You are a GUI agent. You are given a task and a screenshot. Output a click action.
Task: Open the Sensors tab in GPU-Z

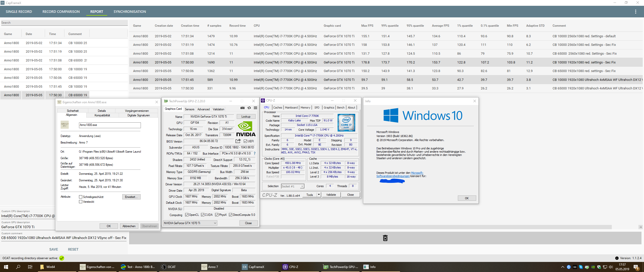(x=189, y=109)
